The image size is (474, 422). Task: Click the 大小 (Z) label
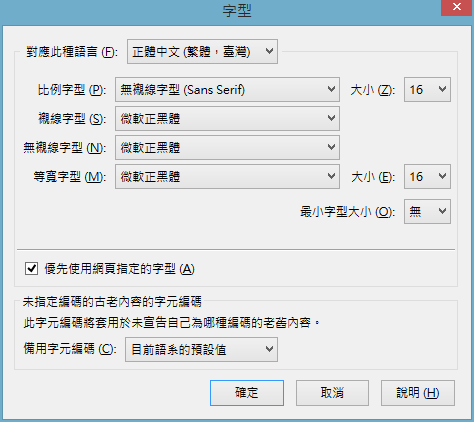[x=373, y=90]
